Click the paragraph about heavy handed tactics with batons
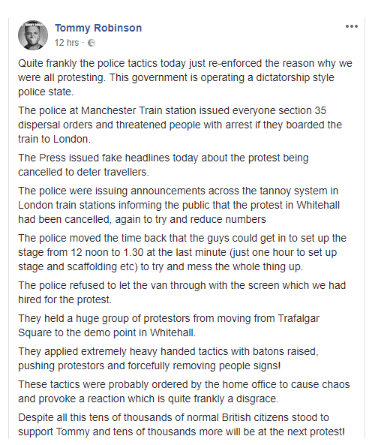 coord(168,358)
